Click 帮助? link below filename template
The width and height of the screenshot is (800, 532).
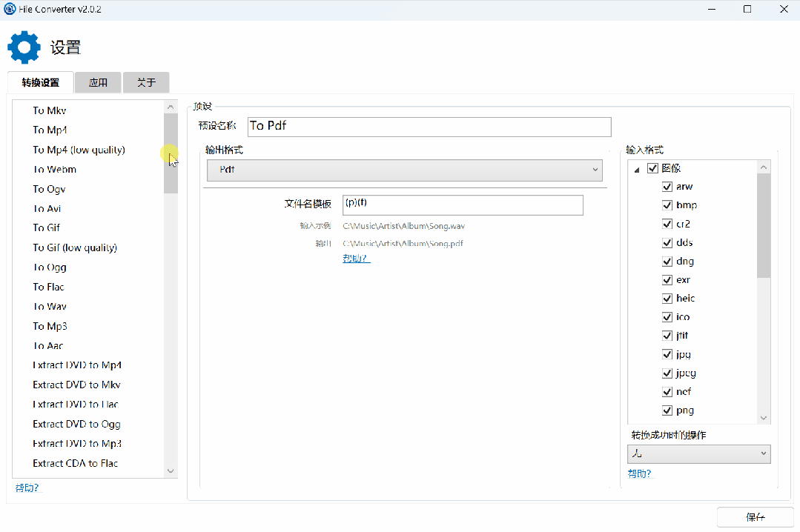pyautogui.click(x=356, y=258)
